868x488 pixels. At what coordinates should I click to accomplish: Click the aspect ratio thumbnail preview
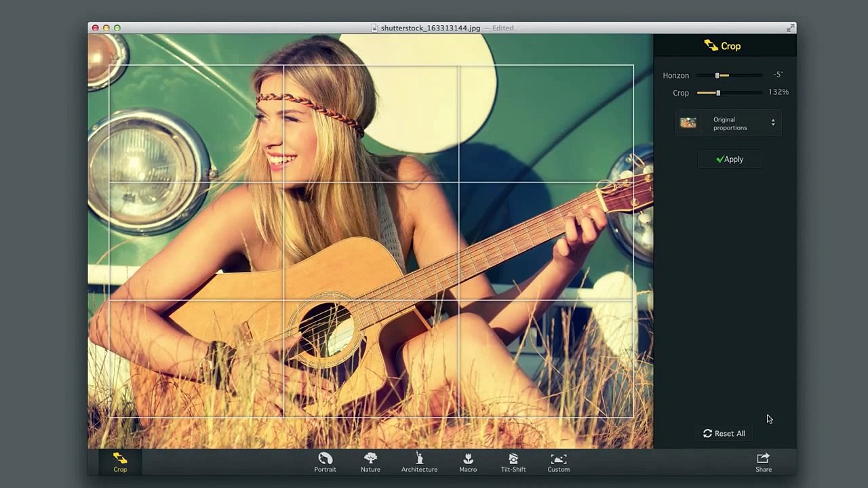[x=688, y=123]
